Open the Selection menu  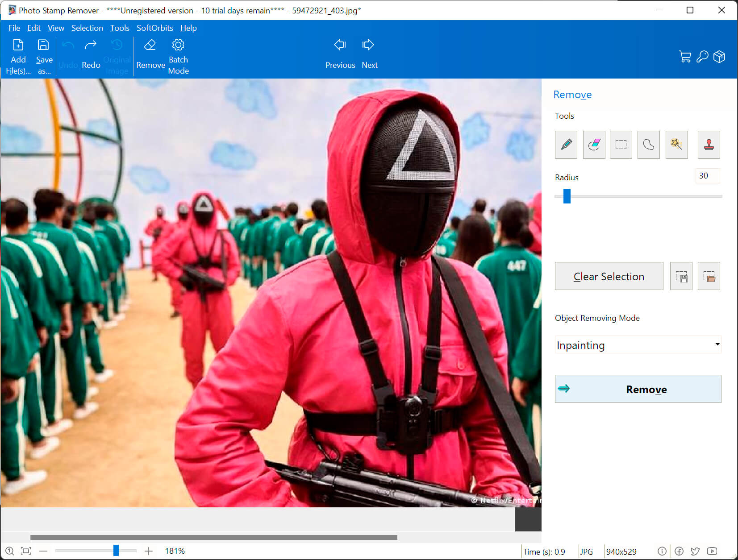pos(87,28)
